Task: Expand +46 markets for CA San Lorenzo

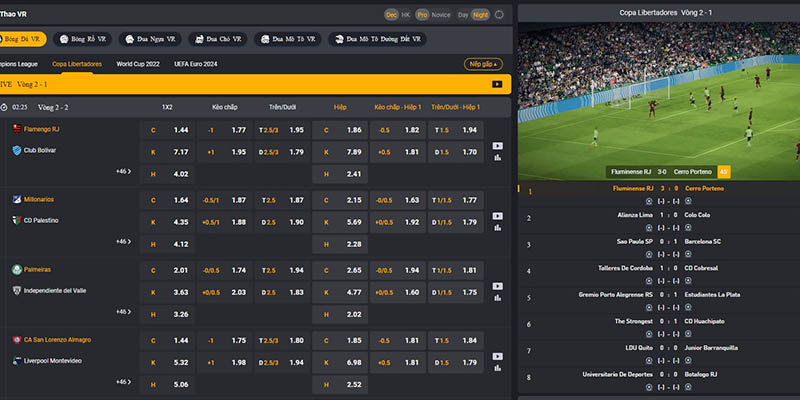Action: point(123,381)
